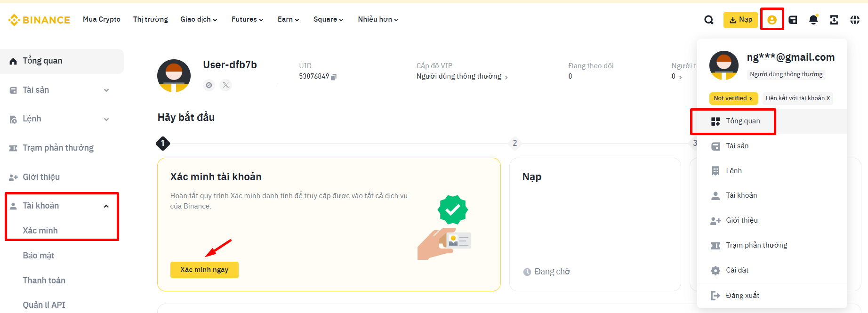Open the profile account icon in header
The image size is (868, 313).
[x=772, y=20]
